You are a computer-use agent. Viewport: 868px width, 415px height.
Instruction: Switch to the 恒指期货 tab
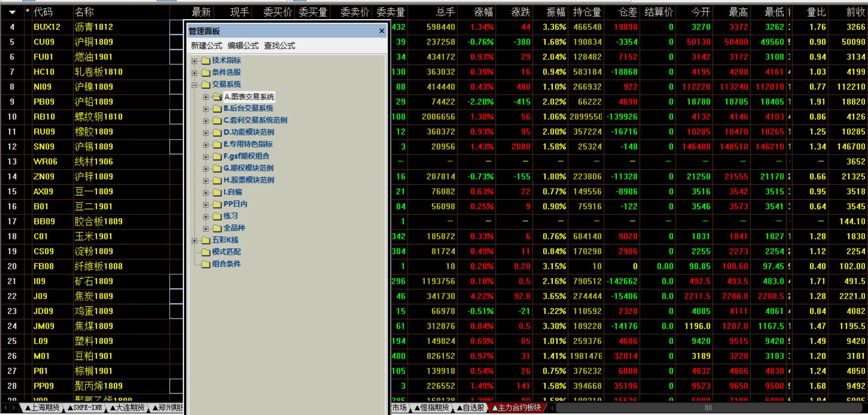pos(432,408)
